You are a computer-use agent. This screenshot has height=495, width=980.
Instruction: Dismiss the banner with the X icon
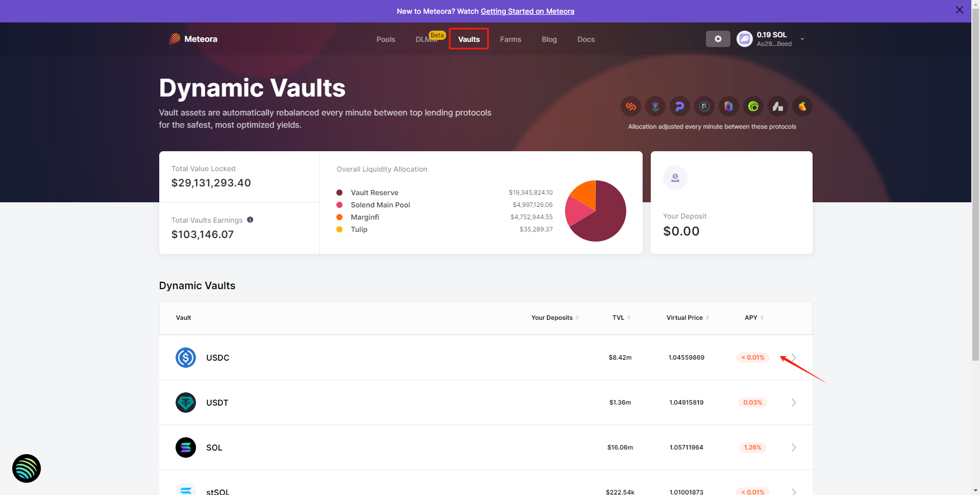(960, 10)
